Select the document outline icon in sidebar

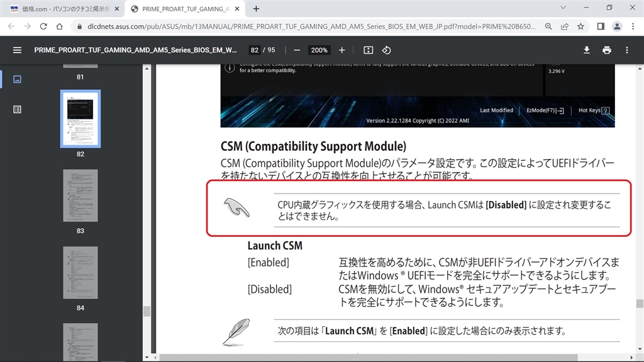coord(17,109)
